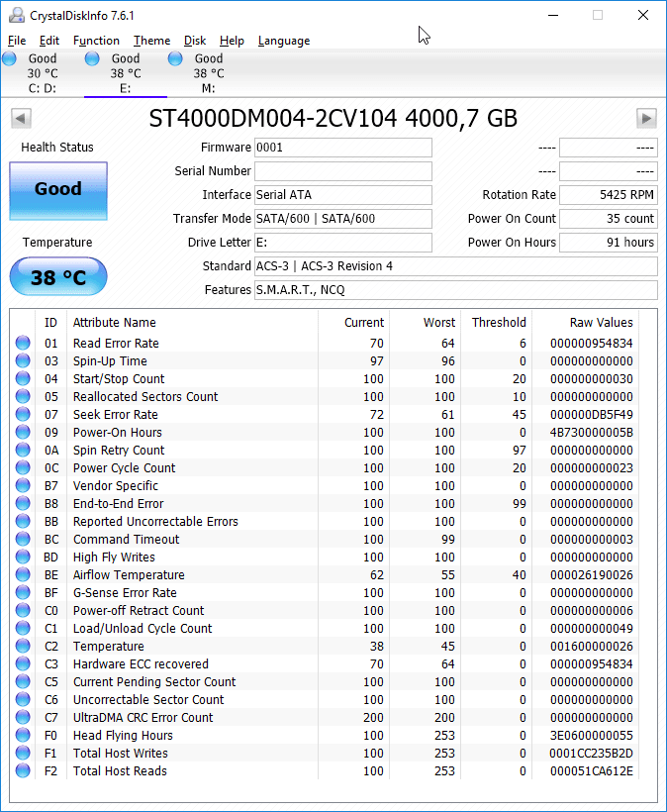
Task: Select the M: disk status orb
Action: 175,58
